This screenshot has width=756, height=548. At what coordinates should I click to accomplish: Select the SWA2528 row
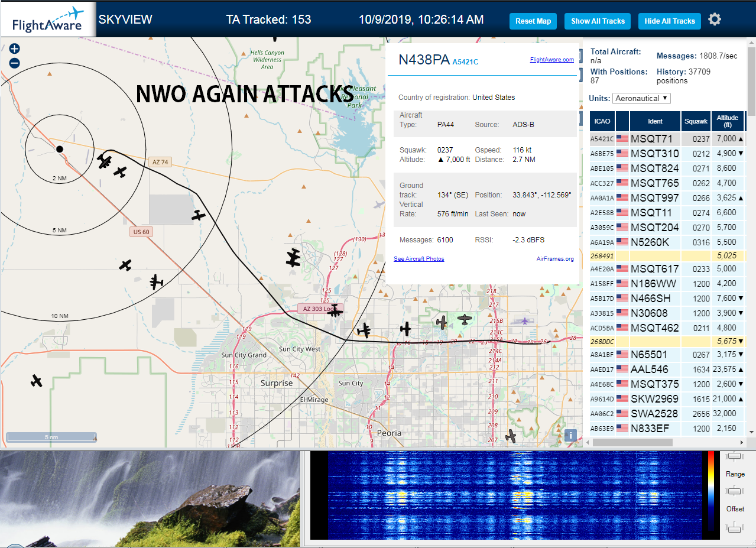667,413
